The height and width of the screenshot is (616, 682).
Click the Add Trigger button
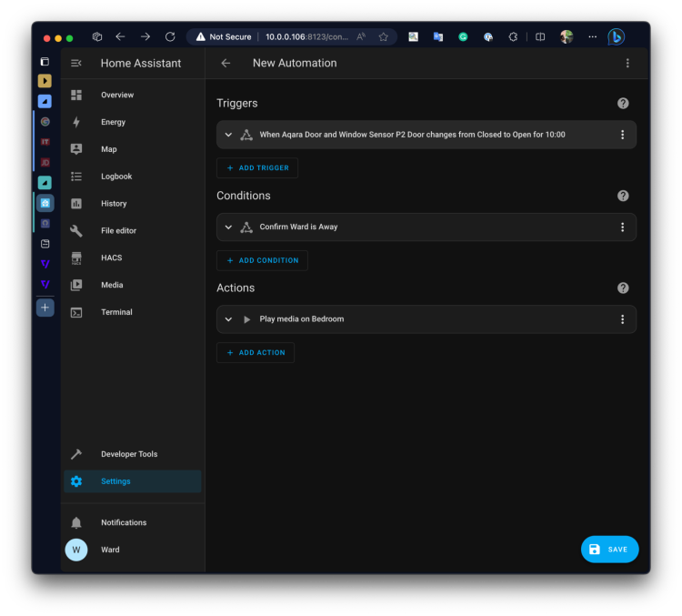point(257,168)
